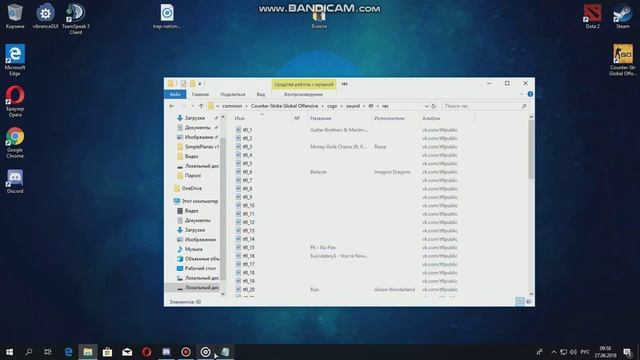Open Opera from the taskbar
Image resolution: width=640 pixels, height=360 pixels.
tap(147, 352)
